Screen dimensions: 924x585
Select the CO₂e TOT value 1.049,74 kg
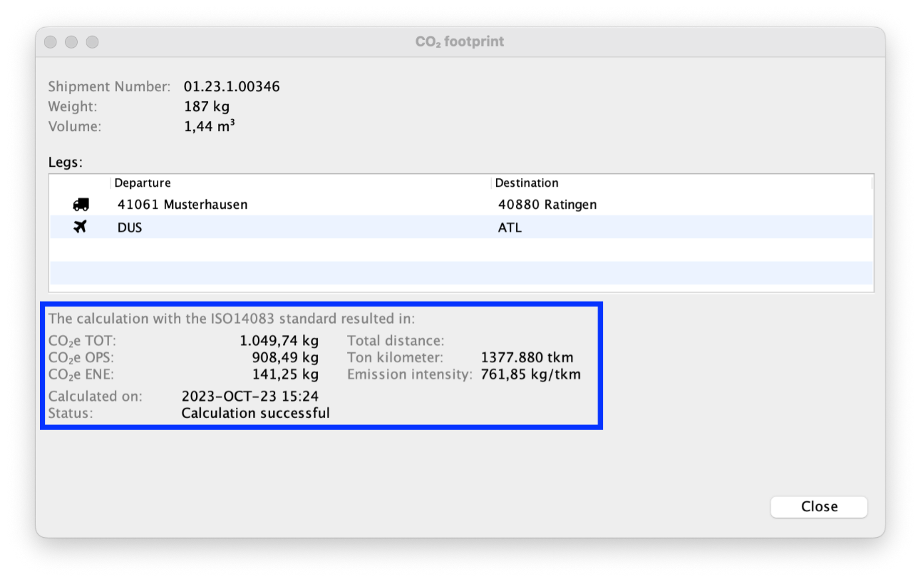(279, 340)
